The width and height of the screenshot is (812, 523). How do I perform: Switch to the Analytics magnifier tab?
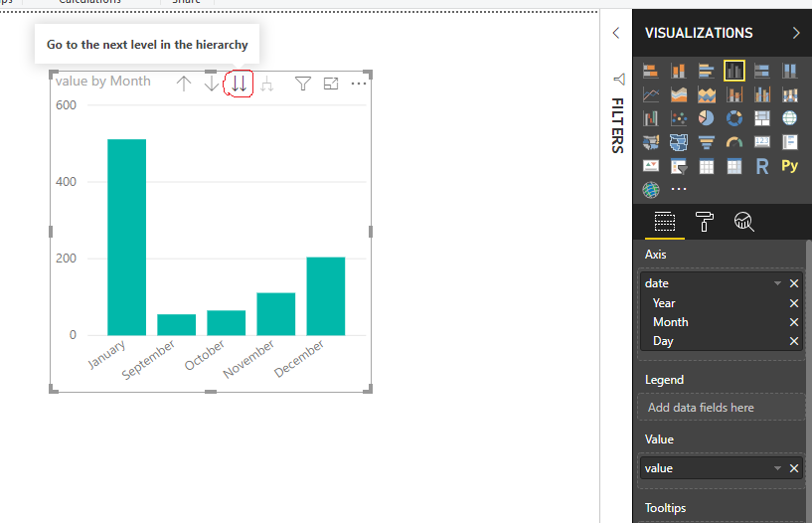pyautogui.click(x=744, y=222)
